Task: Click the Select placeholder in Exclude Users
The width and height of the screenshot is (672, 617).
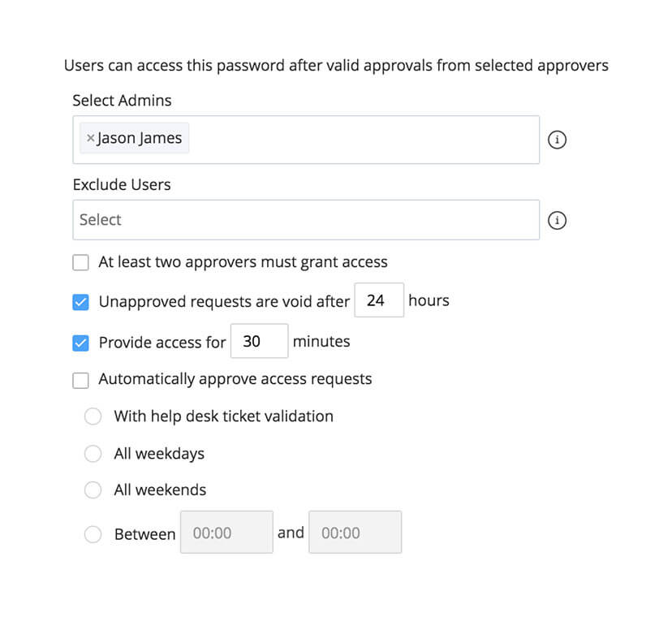Action: coord(101,220)
